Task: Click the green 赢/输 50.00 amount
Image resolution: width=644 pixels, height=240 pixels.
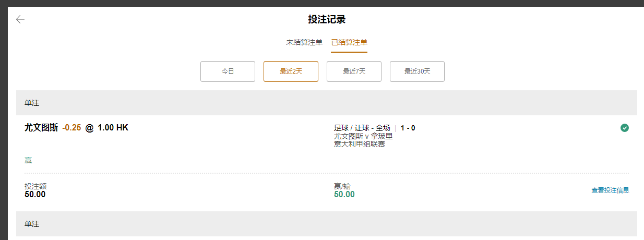Action: (x=344, y=195)
